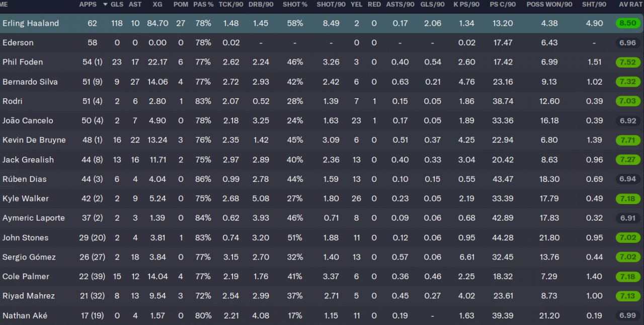Sort by SHOT/90 column header
Viewport: 644px width, 325px height.
(x=331, y=5)
